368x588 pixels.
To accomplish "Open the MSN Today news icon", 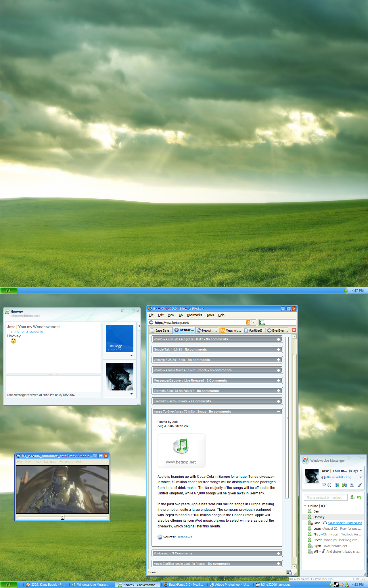I will click(x=352, y=485).
